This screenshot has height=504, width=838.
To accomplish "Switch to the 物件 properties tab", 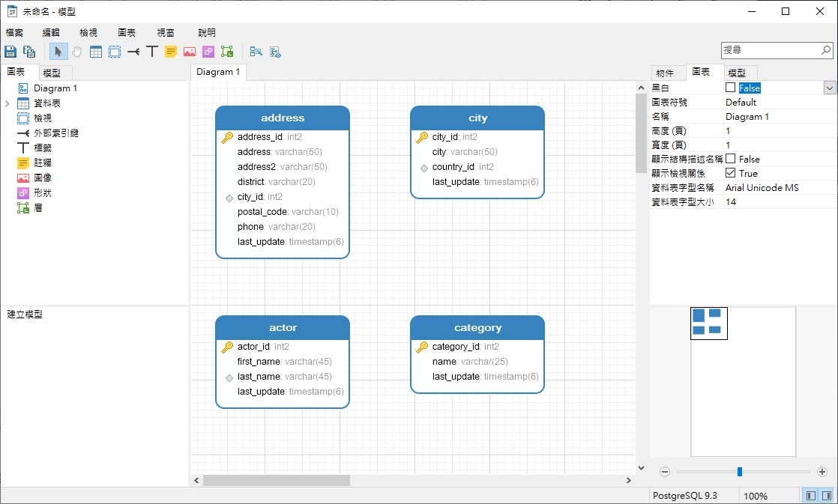I will click(665, 73).
